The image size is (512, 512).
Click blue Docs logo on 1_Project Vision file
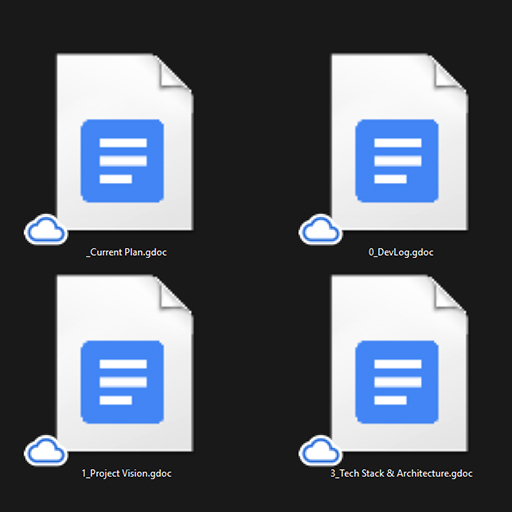[122, 382]
